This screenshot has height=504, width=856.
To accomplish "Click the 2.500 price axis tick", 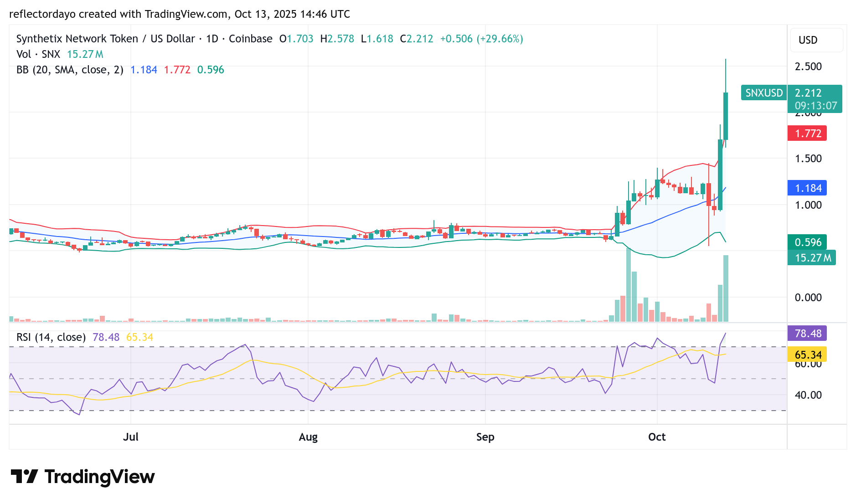I will pyautogui.click(x=808, y=67).
